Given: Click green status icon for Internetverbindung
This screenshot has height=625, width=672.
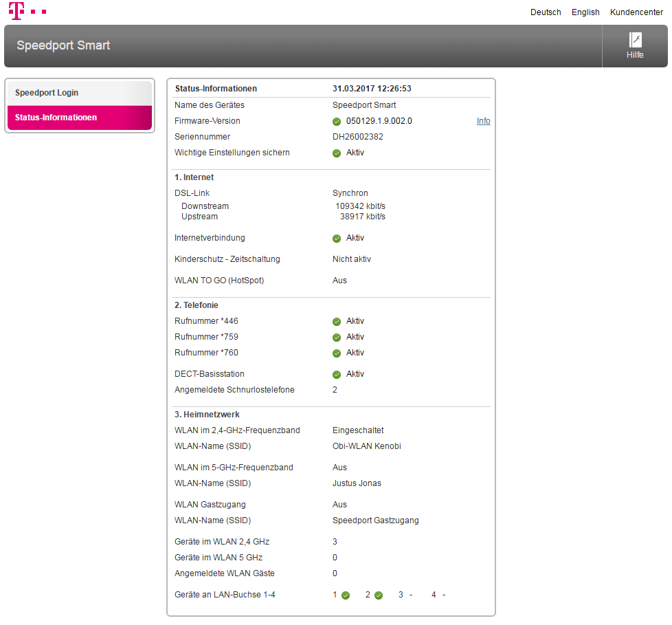Looking at the screenshot, I should click(337, 239).
